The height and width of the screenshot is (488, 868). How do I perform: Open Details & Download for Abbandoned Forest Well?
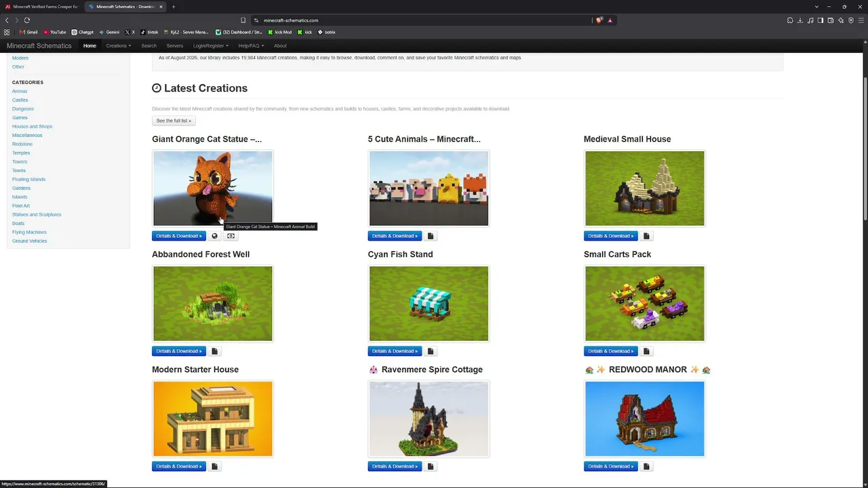[179, 351]
